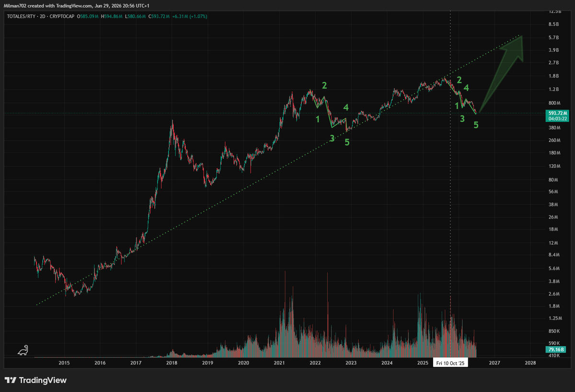
Task: Click the TradingView logo at bottom left
Action: tap(36, 380)
